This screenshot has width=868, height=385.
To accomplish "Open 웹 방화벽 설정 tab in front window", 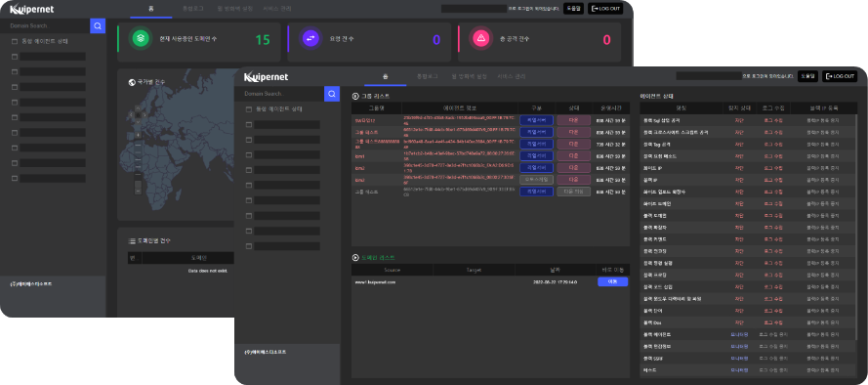I will point(470,76).
